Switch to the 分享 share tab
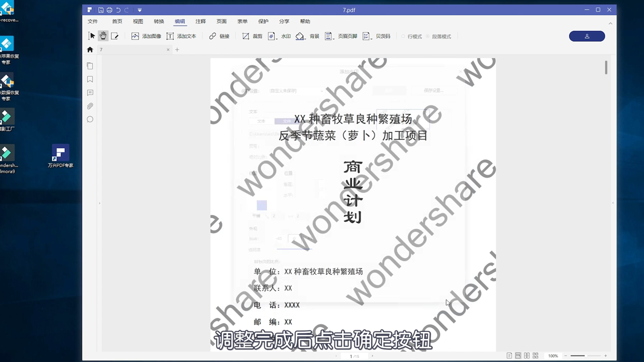This screenshot has width=644, height=362. (x=284, y=21)
